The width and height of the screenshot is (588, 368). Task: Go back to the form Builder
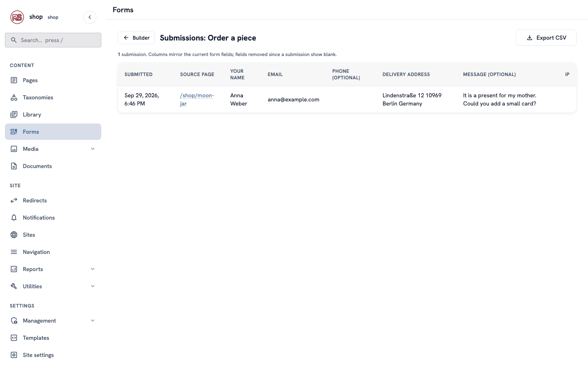click(x=136, y=38)
